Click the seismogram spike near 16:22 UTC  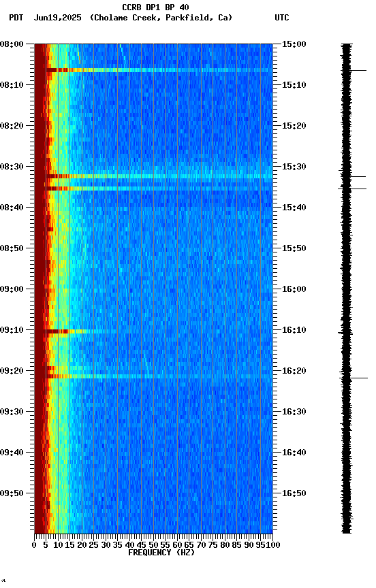[x=354, y=378]
